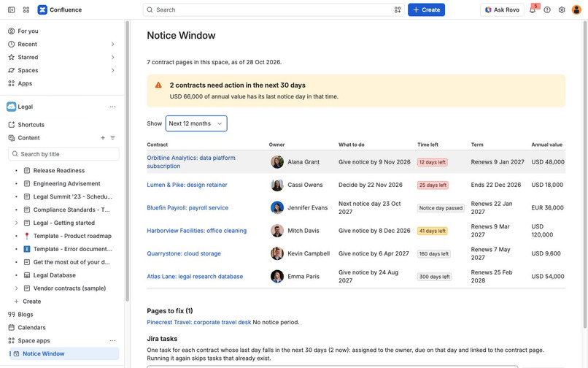The image size is (588, 368).
Task: Open Get the most out of page
Action: point(71,262)
